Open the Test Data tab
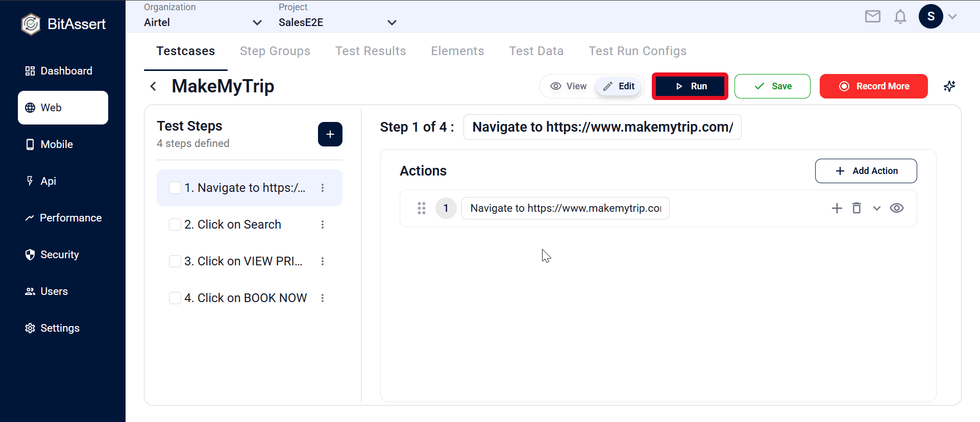The image size is (980, 422). (x=536, y=51)
